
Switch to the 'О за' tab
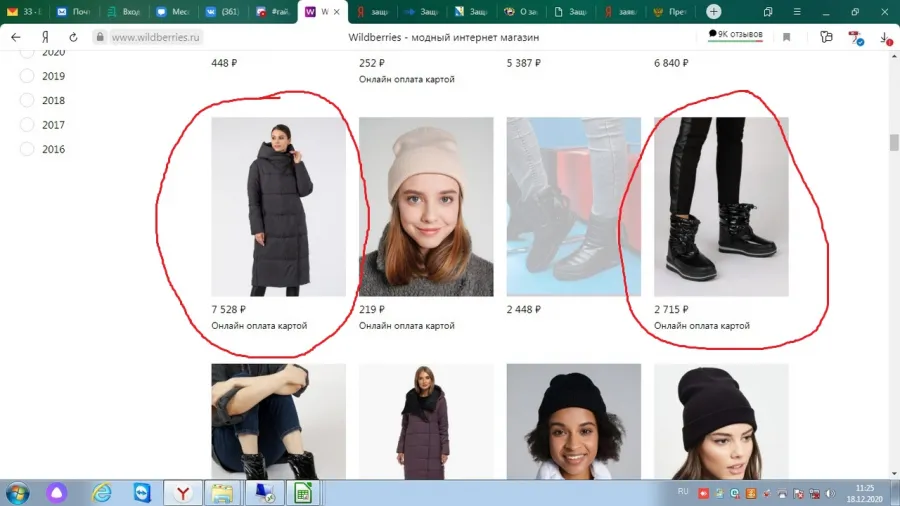tap(521, 11)
